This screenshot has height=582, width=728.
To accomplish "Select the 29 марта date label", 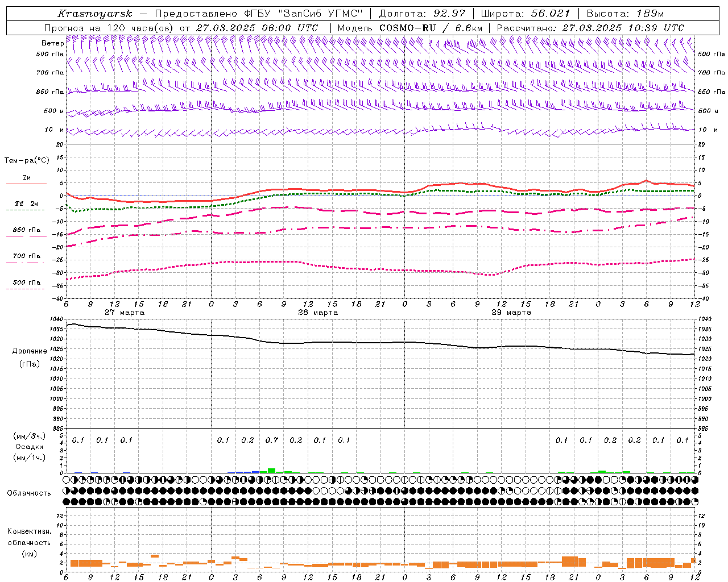I will (x=511, y=313).
